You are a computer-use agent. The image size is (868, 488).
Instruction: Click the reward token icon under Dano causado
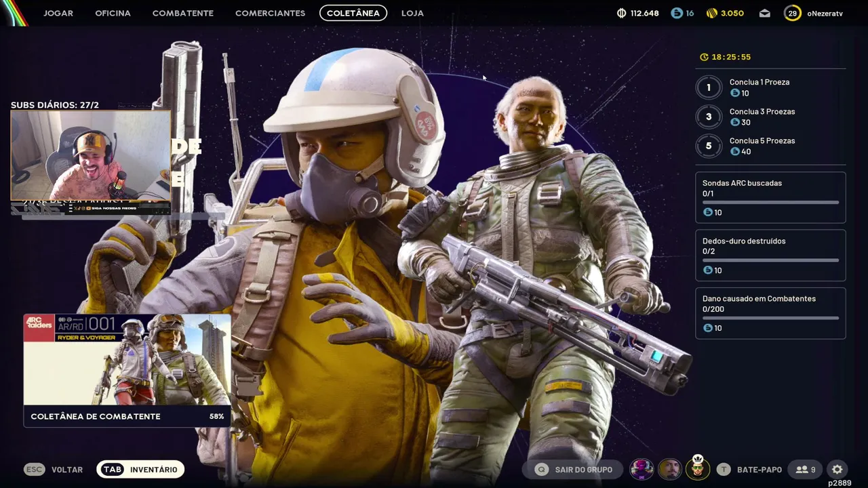pyautogui.click(x=708, y=327)
